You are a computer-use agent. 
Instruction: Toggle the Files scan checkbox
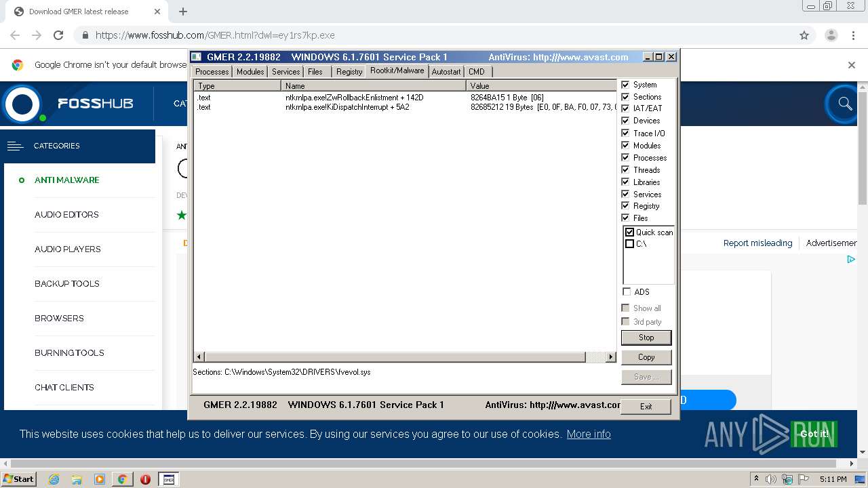click(625, 218)
